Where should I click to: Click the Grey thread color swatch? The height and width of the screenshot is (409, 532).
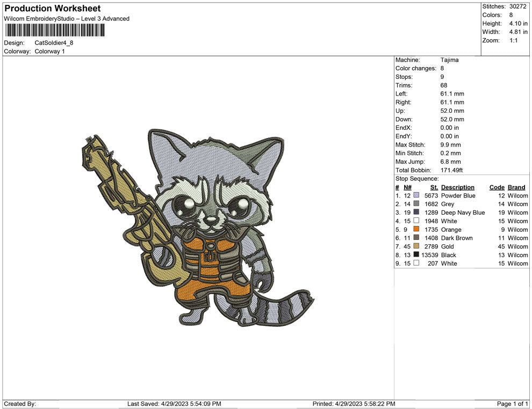click(416, 203)
